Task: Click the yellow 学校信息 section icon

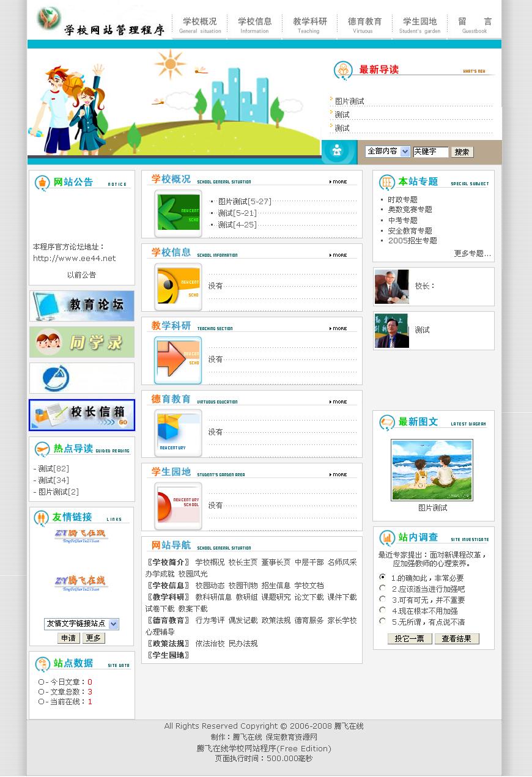Action: [x=178, y=287]
